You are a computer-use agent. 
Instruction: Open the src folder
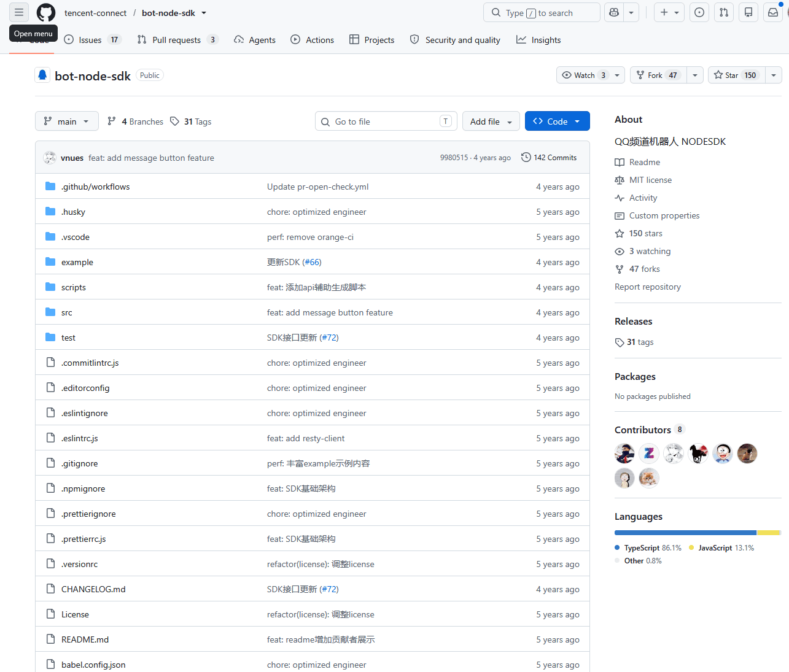67,312
